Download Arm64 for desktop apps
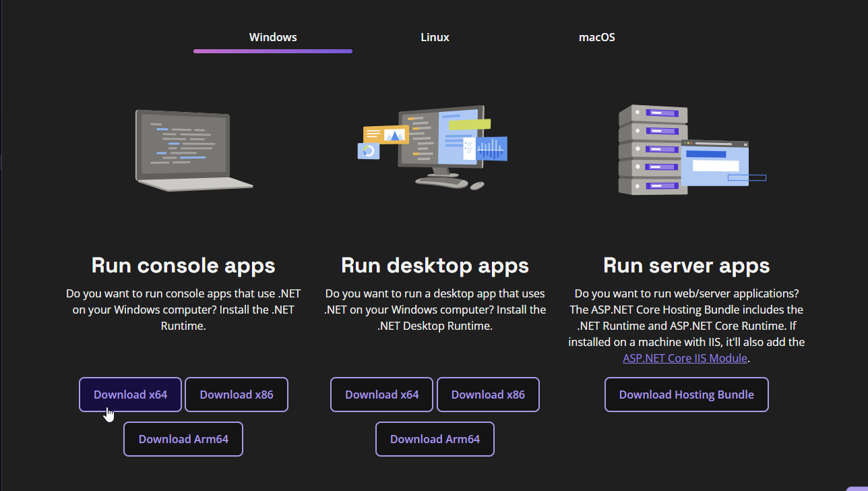The image size is (868, 491). click(435, 439)
